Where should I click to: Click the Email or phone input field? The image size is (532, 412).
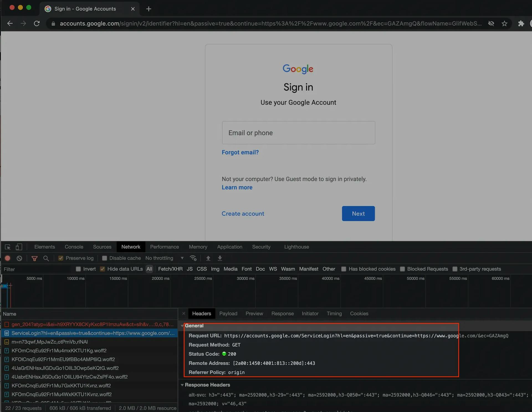pyautogui.click(x=298, y=133)
